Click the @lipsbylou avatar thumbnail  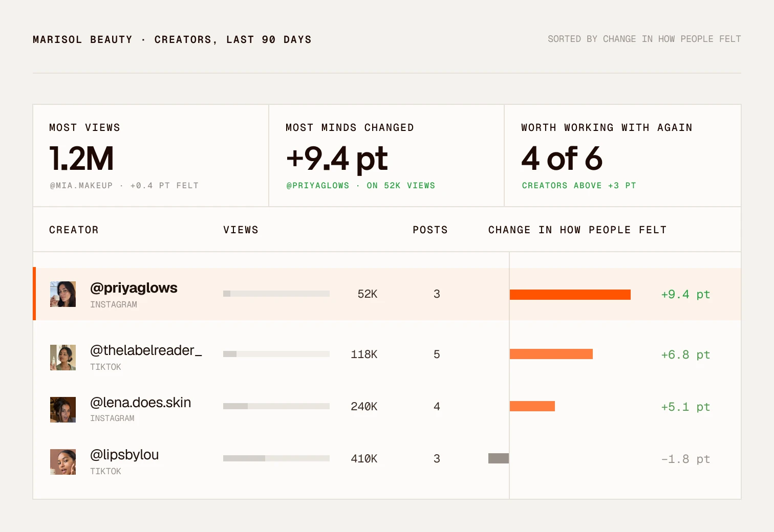[x=63, y=462]
